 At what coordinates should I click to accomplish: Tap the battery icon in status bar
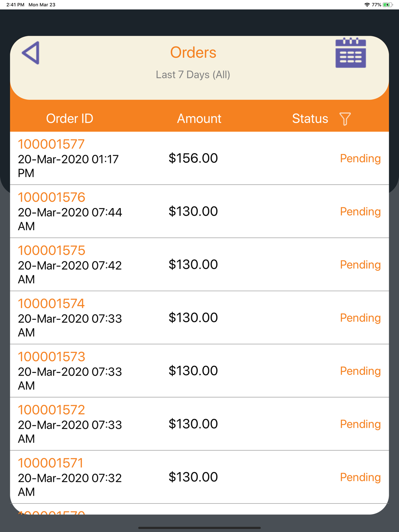tap(387, 5)
